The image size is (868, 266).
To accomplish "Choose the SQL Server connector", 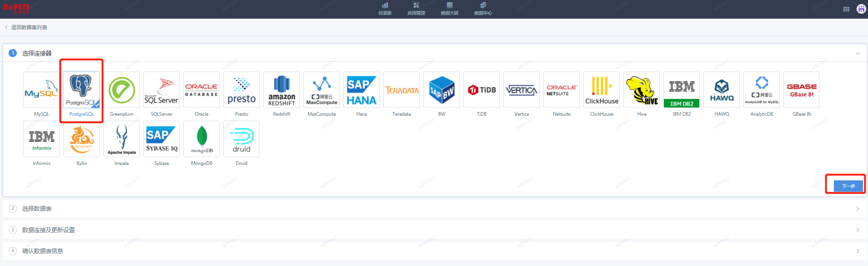I will [x=161, y=90].
